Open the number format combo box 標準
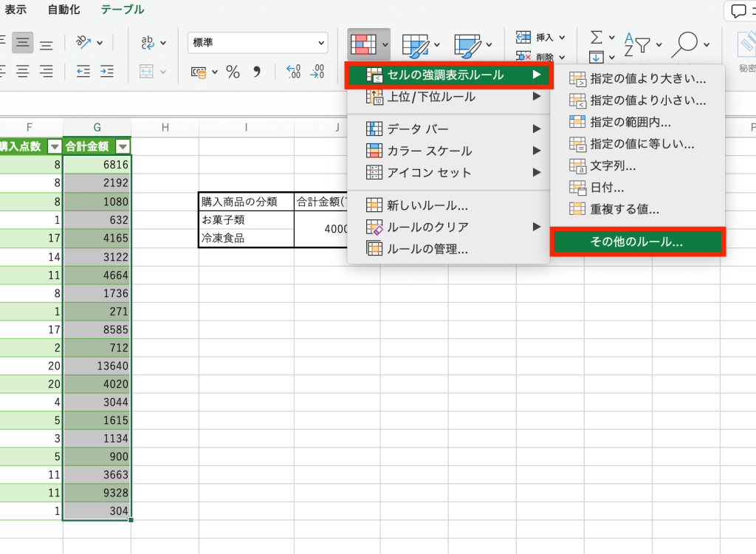Screen dimensions: 756x554 (x=257, y=43)
